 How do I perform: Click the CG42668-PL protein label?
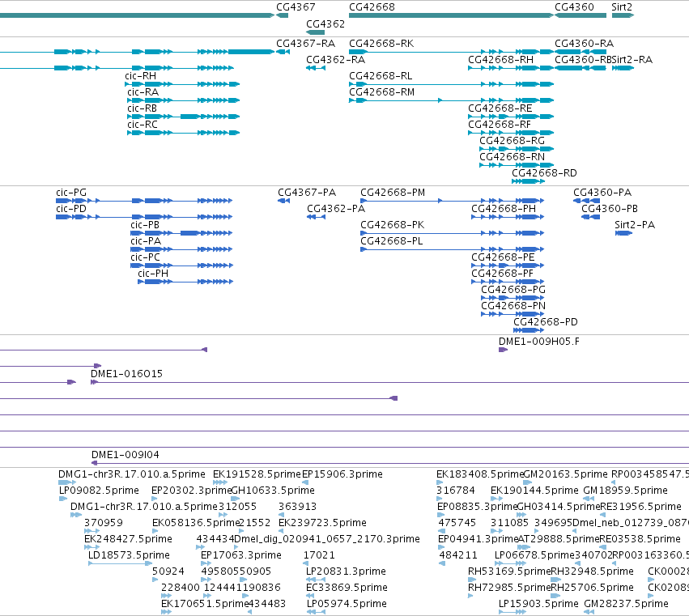(x=392, y=242)
